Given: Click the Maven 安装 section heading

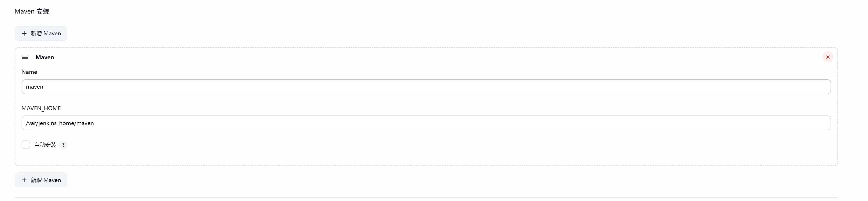Looking at the screenshot, I should tap(32, 11).
